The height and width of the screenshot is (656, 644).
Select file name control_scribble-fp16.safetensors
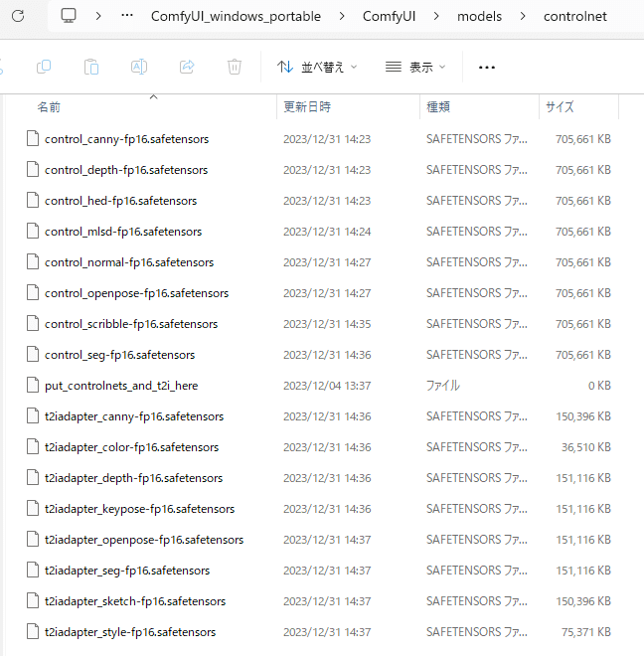coord(131,324)
